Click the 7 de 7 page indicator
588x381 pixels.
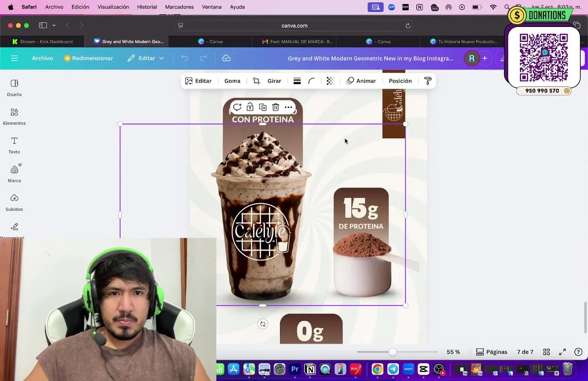pos(525,352)
